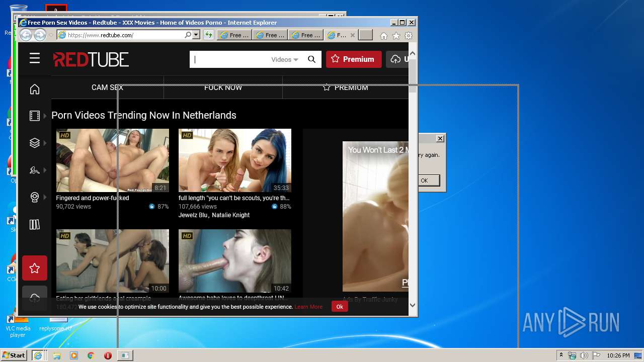This screenshot has height=362, width=644.
Task: Open the Jewelz Blu performer link
Action: 193,215
